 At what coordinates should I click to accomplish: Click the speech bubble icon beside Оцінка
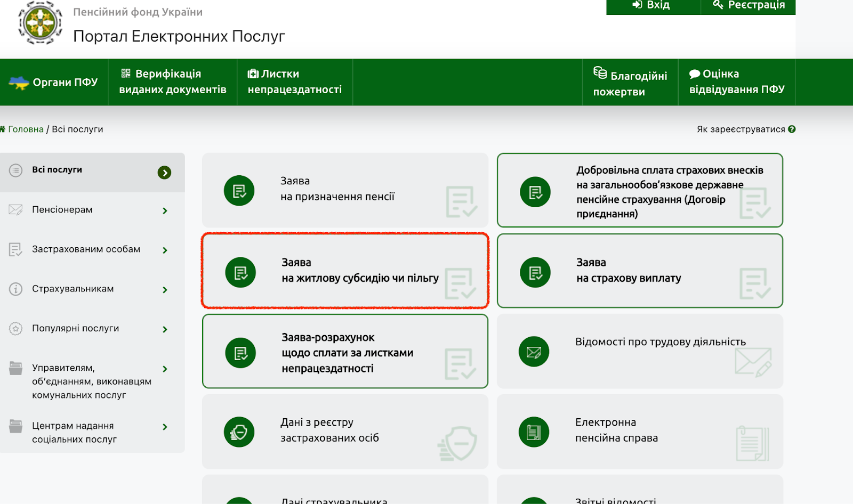pos(695,74)
